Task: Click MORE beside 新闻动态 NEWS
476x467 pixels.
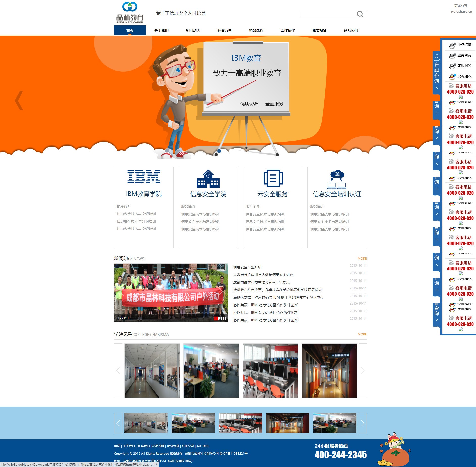Action: click(362, 258)
